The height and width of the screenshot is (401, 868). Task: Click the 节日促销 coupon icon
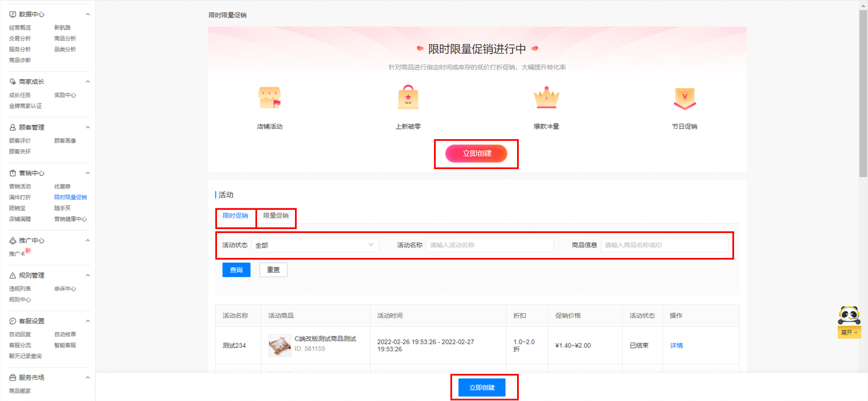tap(684, 98)
